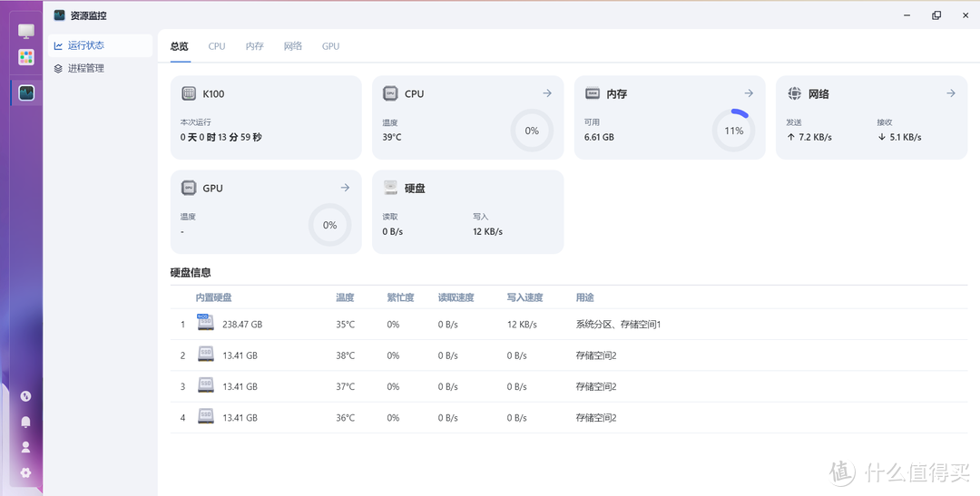Viewport: 980px width, 496px height.
Task: Click the notification bell icon
Action: pos(25,422)
